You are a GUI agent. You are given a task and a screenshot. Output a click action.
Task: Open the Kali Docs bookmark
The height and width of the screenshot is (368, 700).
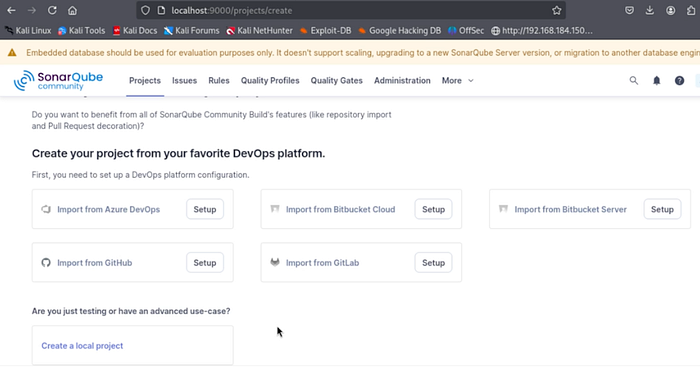pyautogui.click(x=135, y=30)
